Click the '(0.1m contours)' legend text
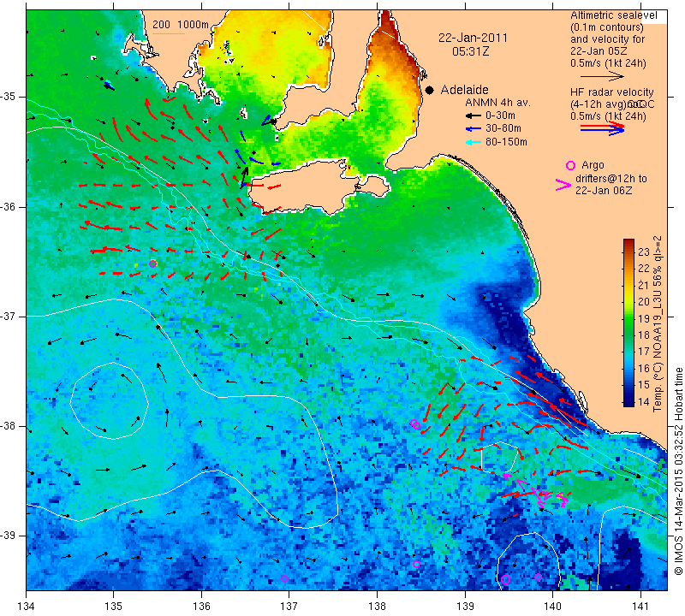Image resolution: width=685 pixels, height=616 pixels. point(607,27)
